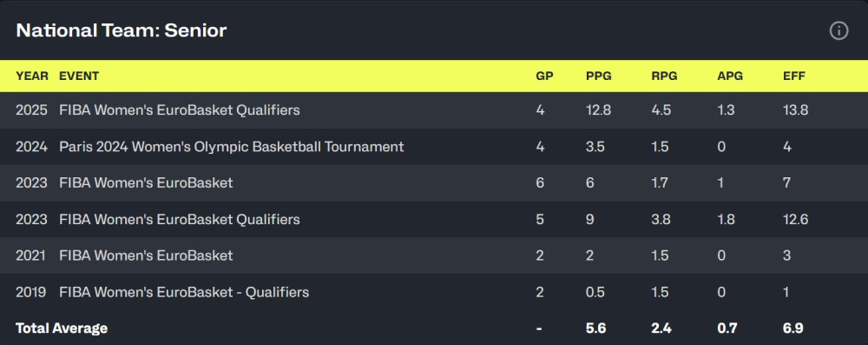Click the 6.9 total average EFF value
The image size is (868, 345).
[792, 328]
